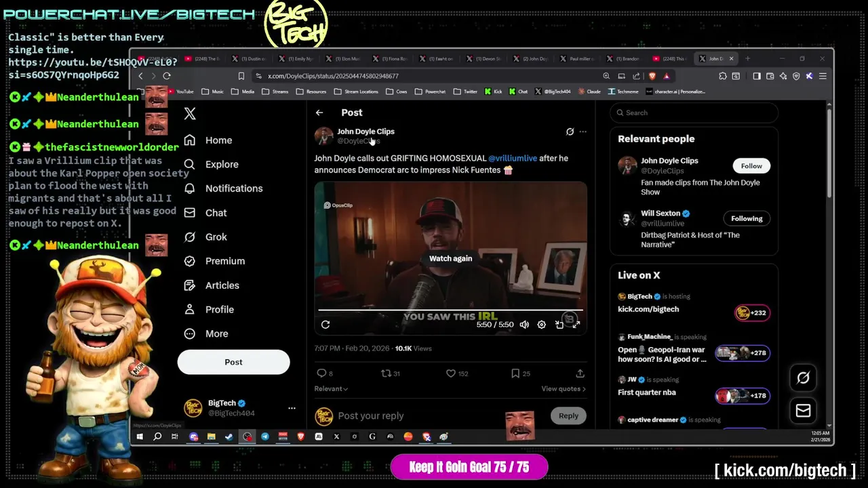
Task: Open Telegram from the taskbar
Action: coord(265,437)
